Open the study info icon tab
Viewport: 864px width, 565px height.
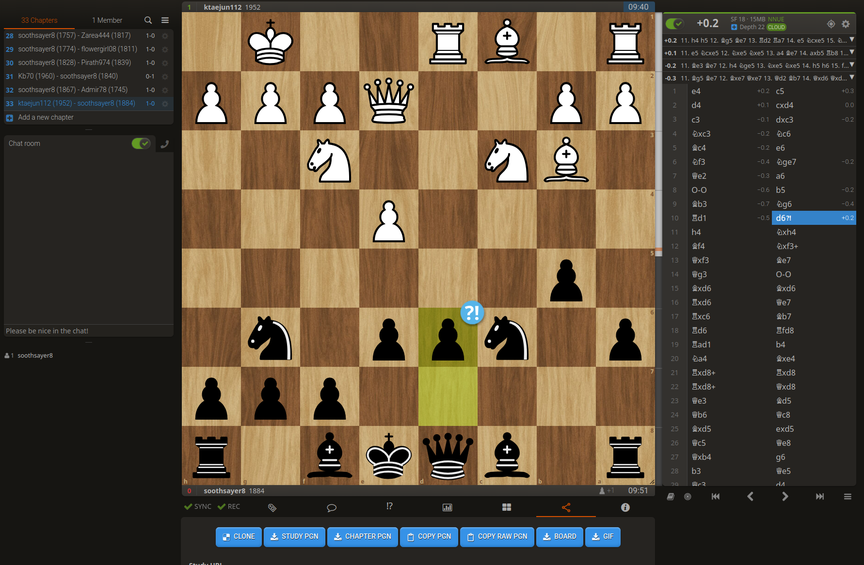pyautogui.click(x=625, y=507)
